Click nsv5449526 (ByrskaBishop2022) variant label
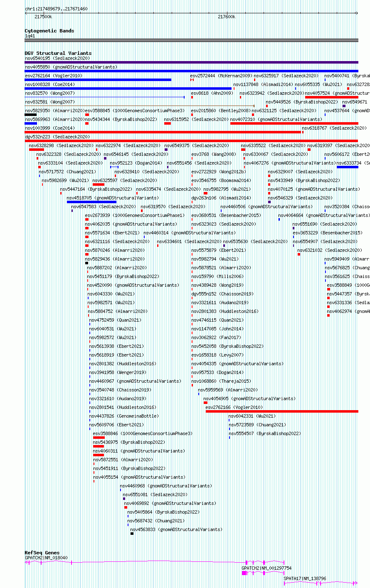The image size is (370, 588). 302,102
